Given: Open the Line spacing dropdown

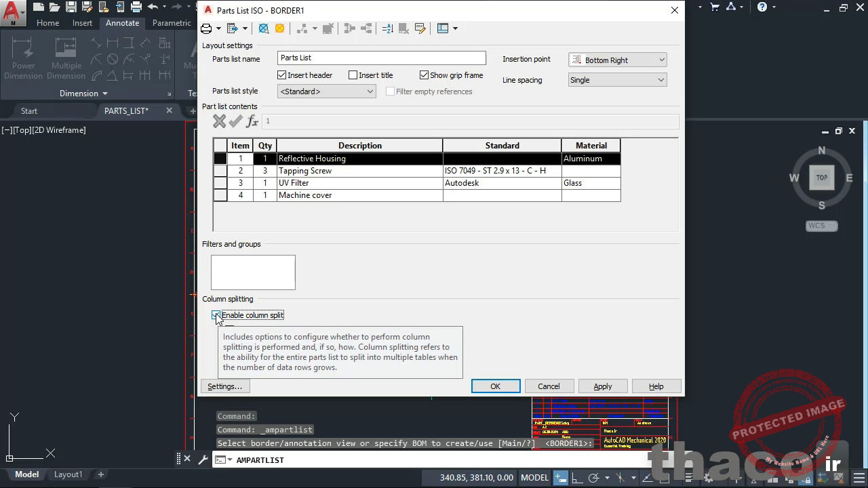Looking at the screenshot, I should (x=617, y=80).
